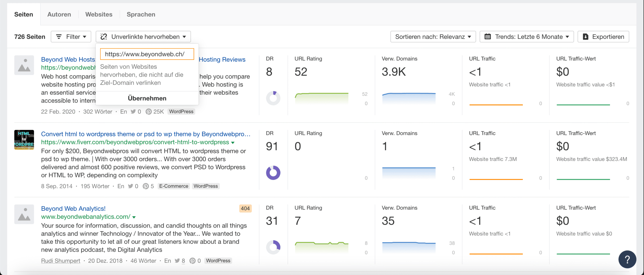
Task: Click WordPress tag beside E-Commerce
Action: (x=206, y=186)
